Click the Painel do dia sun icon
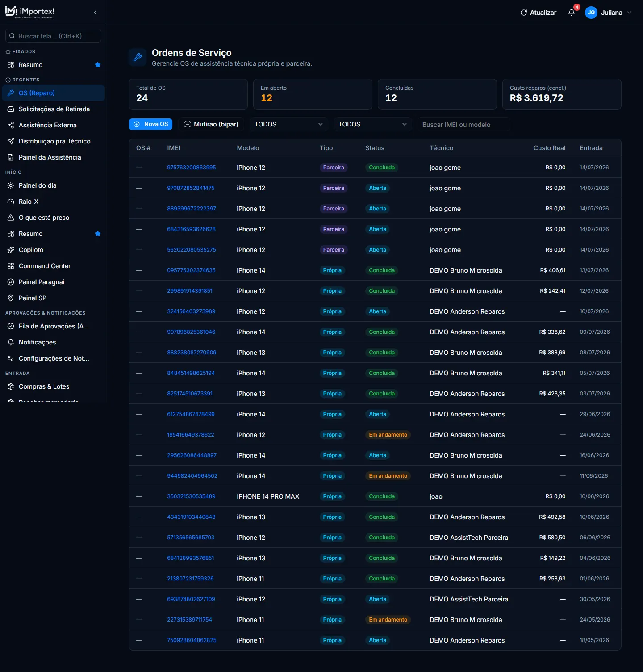 point(11,185)
